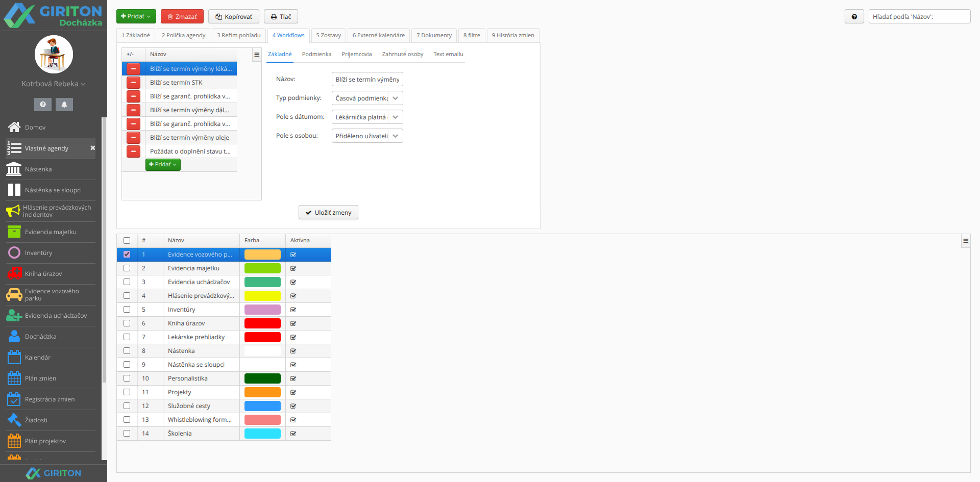
Task: Expand the green Pridať dropdown in top toolbar
Action: 136,16
